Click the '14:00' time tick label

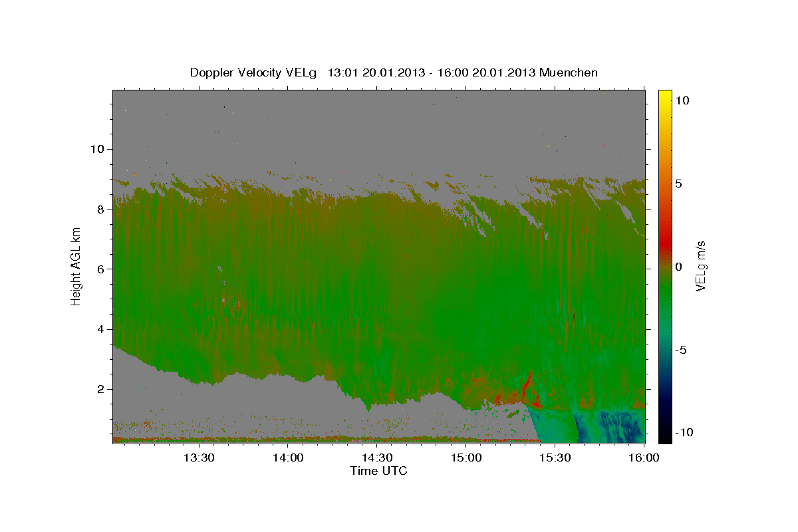[288, 458]
